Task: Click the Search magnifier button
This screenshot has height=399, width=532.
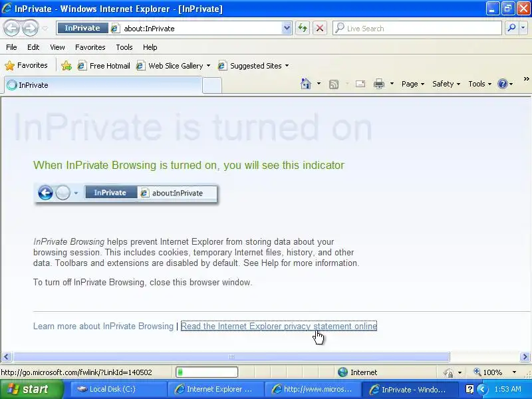Action: [x=511, y=28]
